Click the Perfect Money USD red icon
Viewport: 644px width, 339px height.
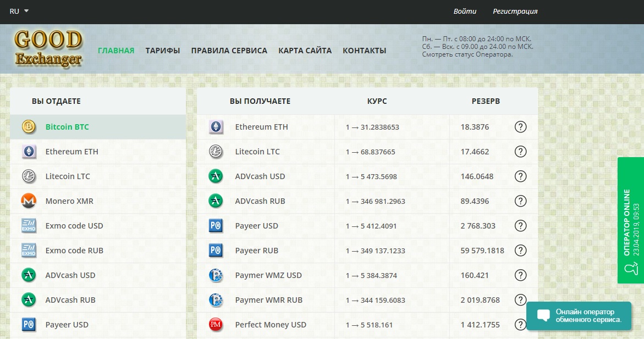[216, 325]
